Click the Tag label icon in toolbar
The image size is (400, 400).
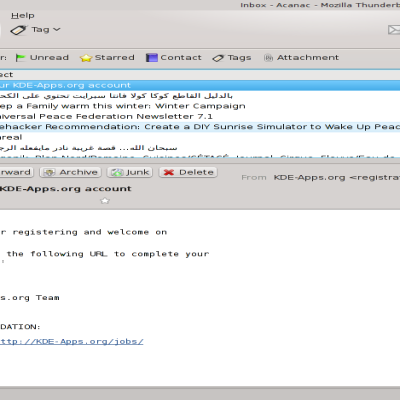[x=18, y=30]
